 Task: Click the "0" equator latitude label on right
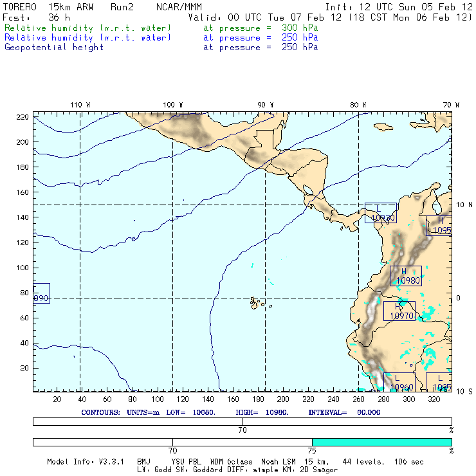pyautogui.click(x=459, y=298)
